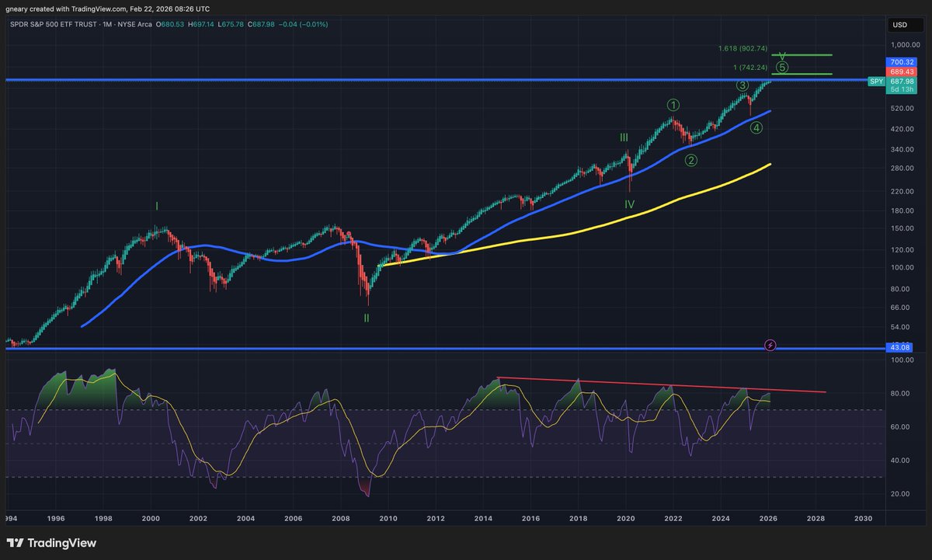Click the SPY price flag on the blue line

coord(875,81)
